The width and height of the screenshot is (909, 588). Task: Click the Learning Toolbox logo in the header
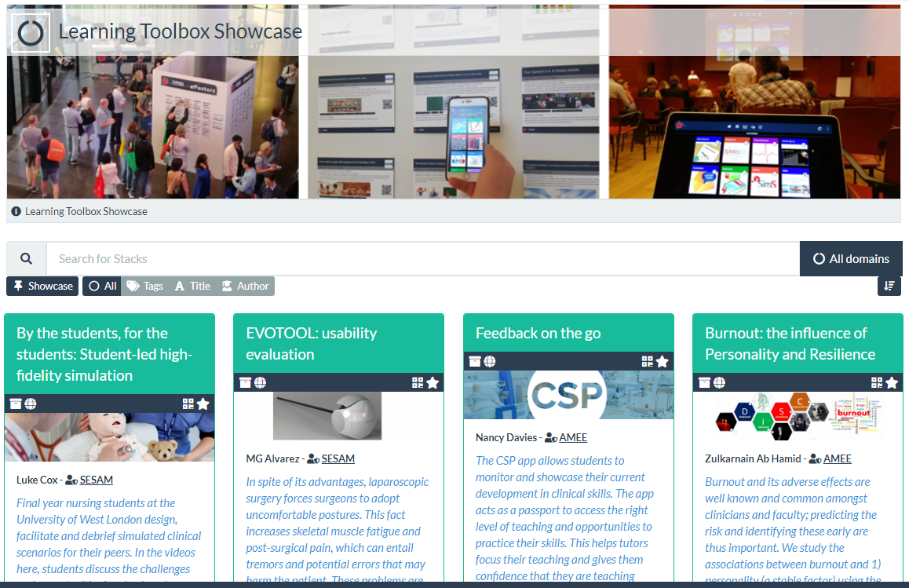pyautogui.click(x=30, y=31)
